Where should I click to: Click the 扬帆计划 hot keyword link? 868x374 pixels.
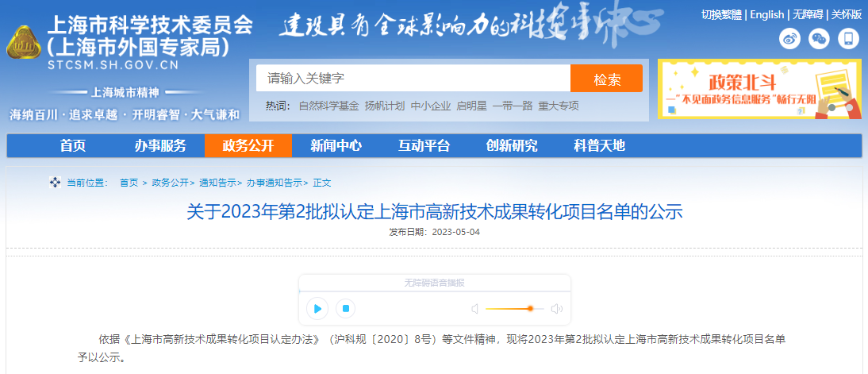pos(384,106)
